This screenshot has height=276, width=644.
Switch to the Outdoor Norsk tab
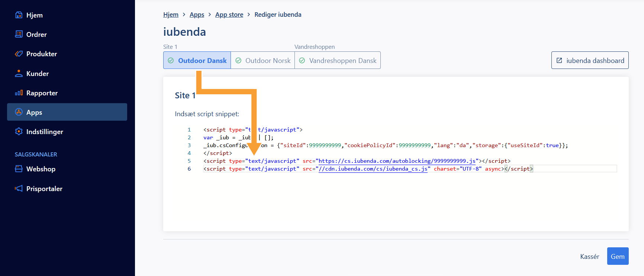(x=263, y=60)
